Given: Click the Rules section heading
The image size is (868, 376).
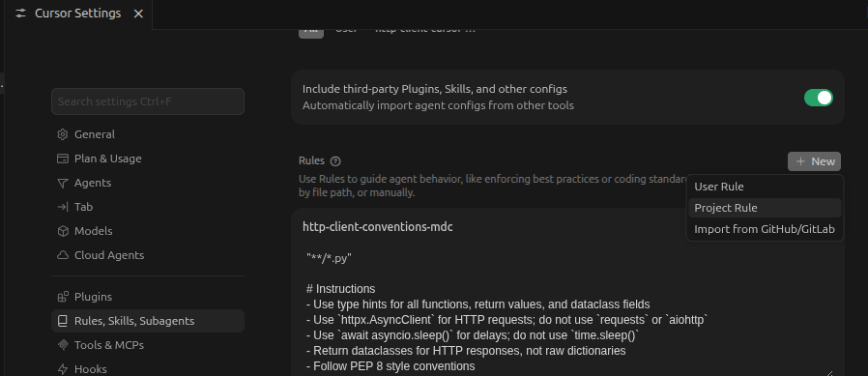Looking at the screenshot, I should point(311,161).
